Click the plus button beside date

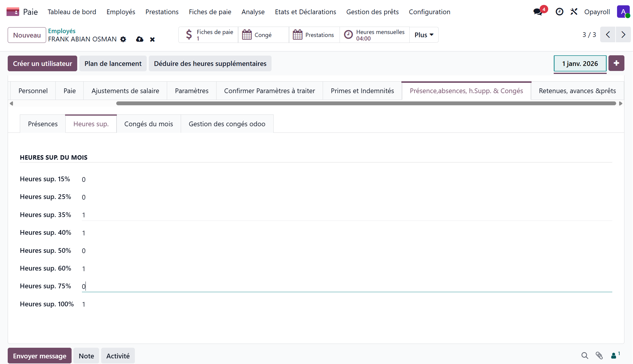(x=616, y=63)
